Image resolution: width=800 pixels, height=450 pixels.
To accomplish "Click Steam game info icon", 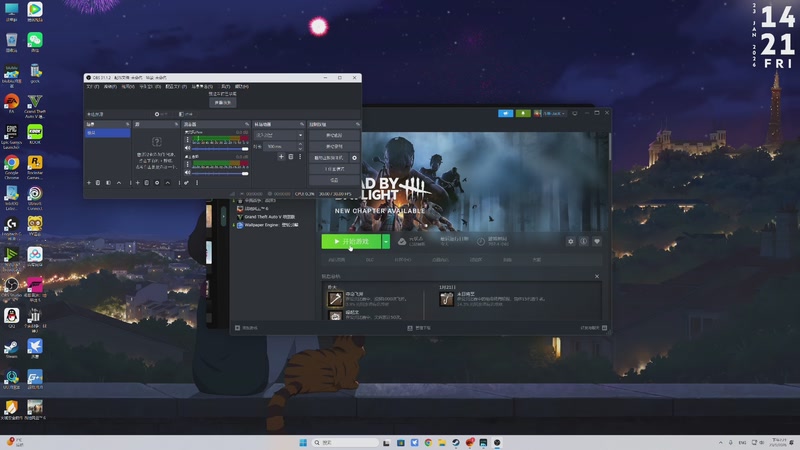I will (x=584, y=241).
